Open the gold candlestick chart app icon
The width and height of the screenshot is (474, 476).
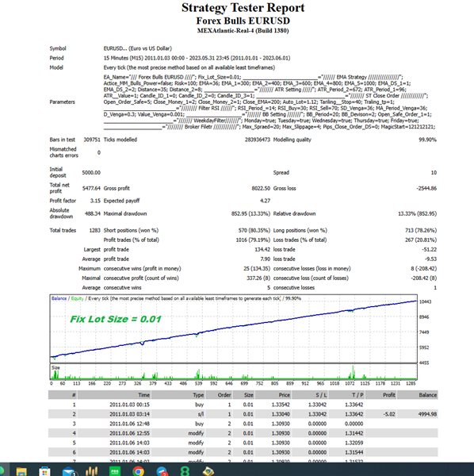91,471
